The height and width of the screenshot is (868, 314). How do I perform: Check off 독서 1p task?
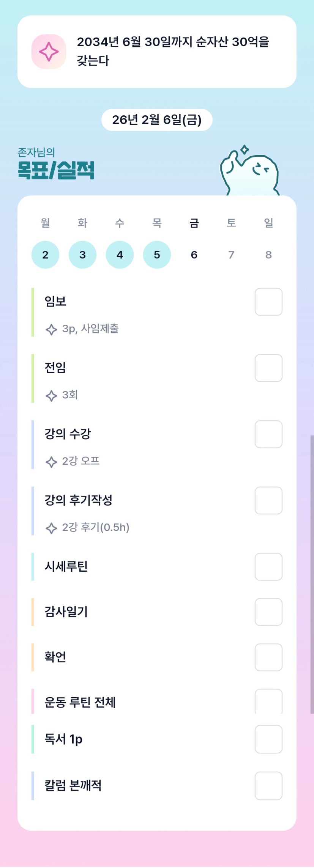(x=268, y=739)
